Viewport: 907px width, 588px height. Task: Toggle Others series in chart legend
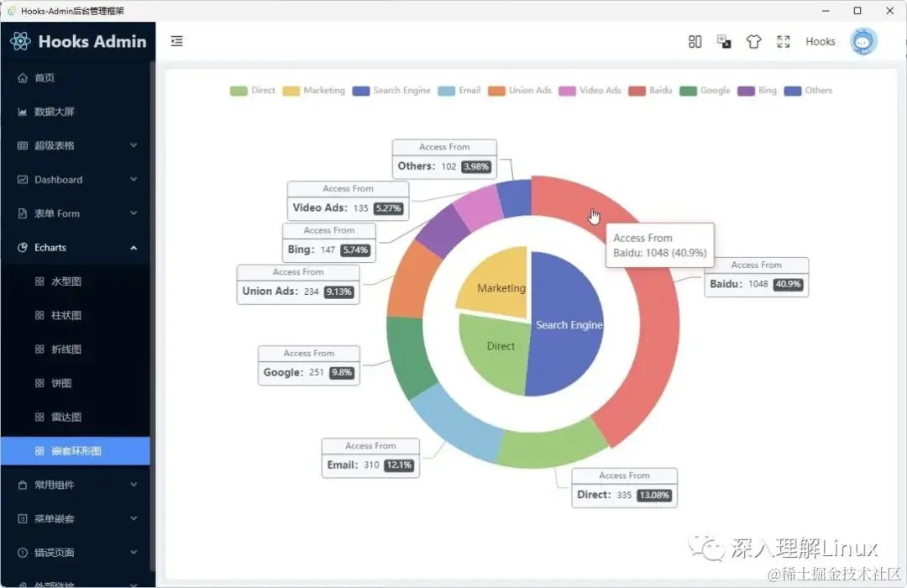pyautogui.click(x=808, y=90)
